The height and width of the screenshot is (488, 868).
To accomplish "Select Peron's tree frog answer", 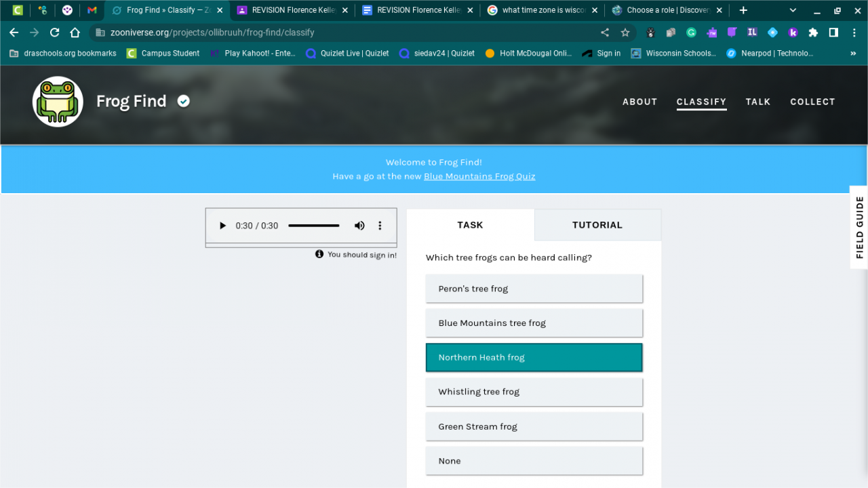I will click(x=534, y=289).
